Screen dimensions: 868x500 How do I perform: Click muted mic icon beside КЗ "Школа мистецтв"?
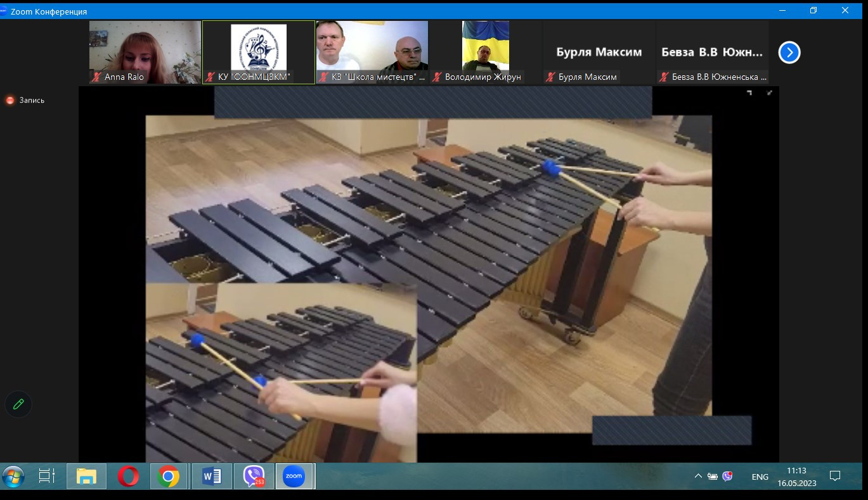point(324,77)
